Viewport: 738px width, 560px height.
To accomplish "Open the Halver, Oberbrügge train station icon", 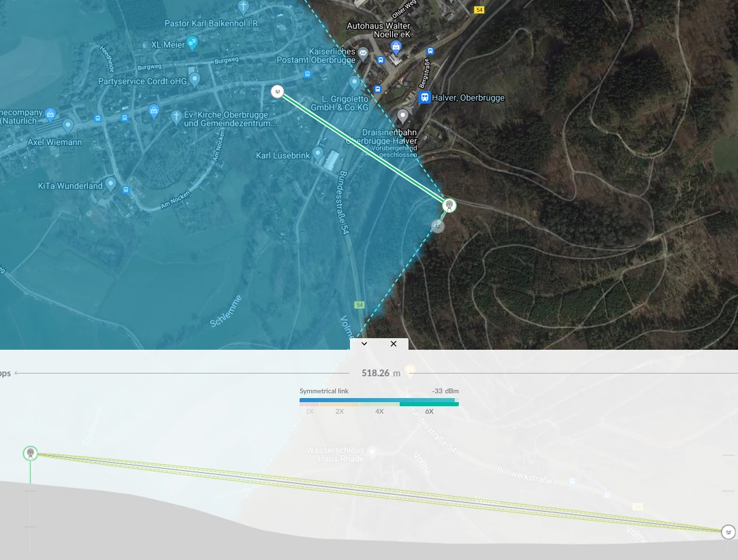I will point(425,97).
